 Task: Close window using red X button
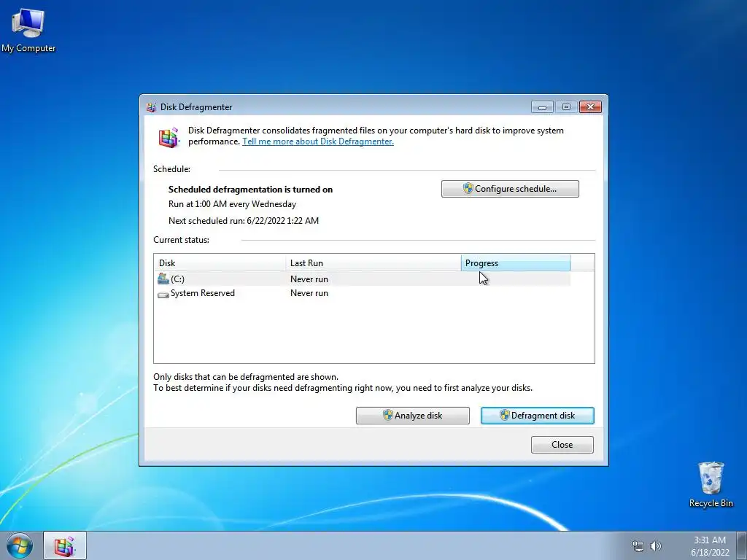[590, 107]
